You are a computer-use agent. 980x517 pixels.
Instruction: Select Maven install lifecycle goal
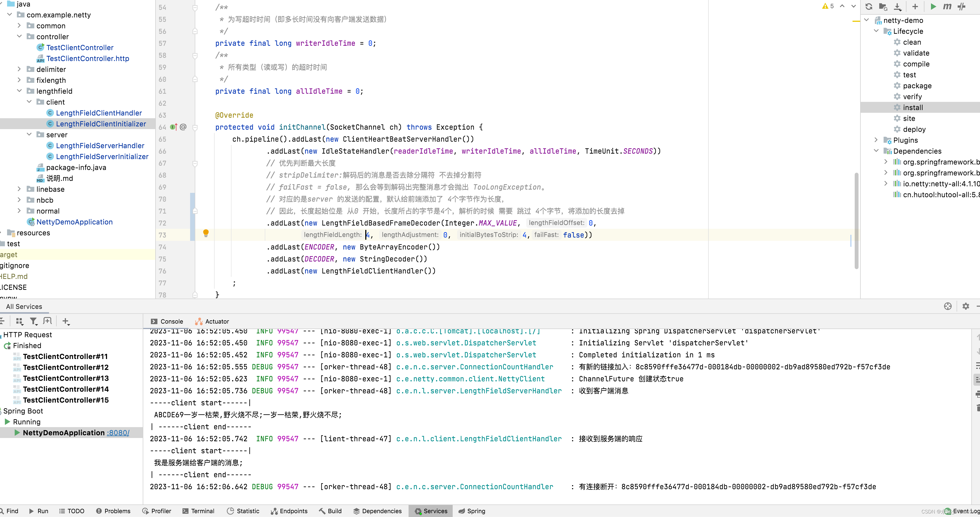tap(913, 108)
